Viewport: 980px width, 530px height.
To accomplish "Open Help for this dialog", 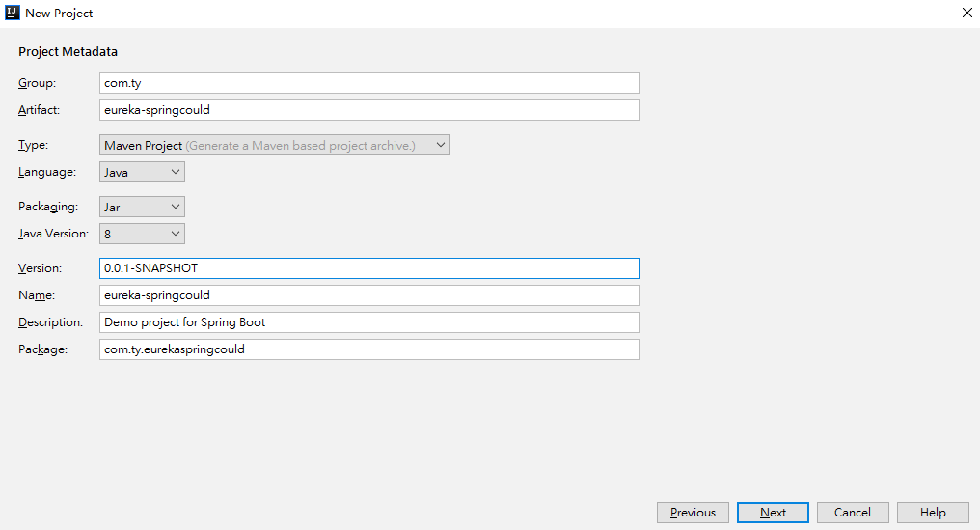I will 933,513.
